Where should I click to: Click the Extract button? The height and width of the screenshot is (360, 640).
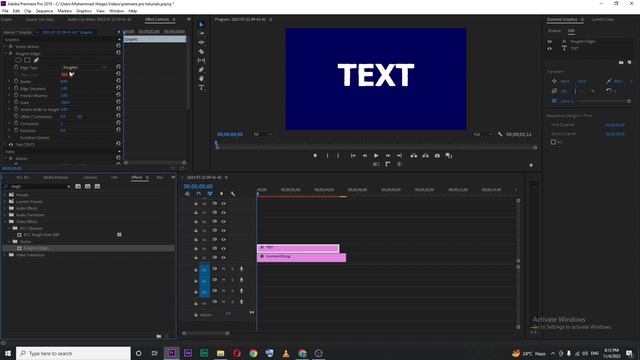point(425,156)
